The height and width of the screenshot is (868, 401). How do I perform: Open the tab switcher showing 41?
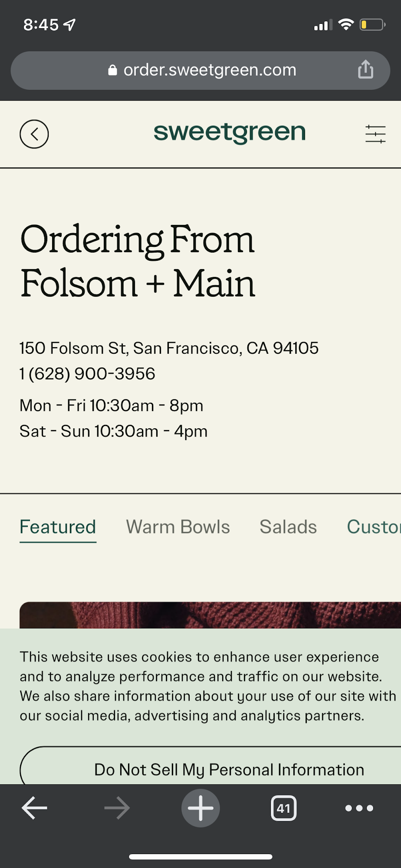(x=284, y=808)
